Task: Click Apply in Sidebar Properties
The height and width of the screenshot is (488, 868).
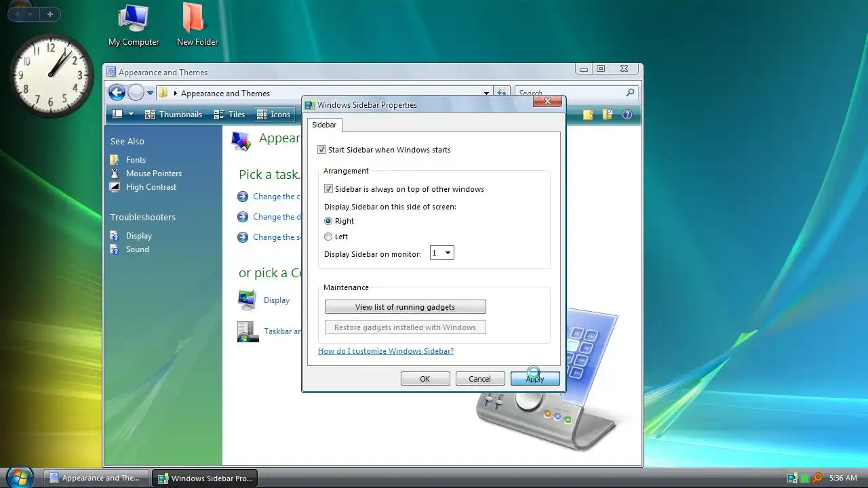Action: (535, 379)
